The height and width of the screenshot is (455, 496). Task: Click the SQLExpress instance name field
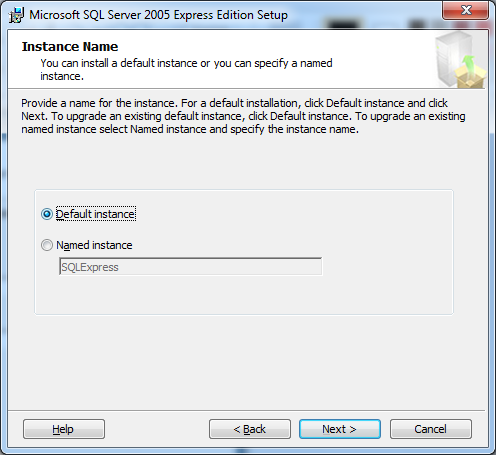pos(191,267)
